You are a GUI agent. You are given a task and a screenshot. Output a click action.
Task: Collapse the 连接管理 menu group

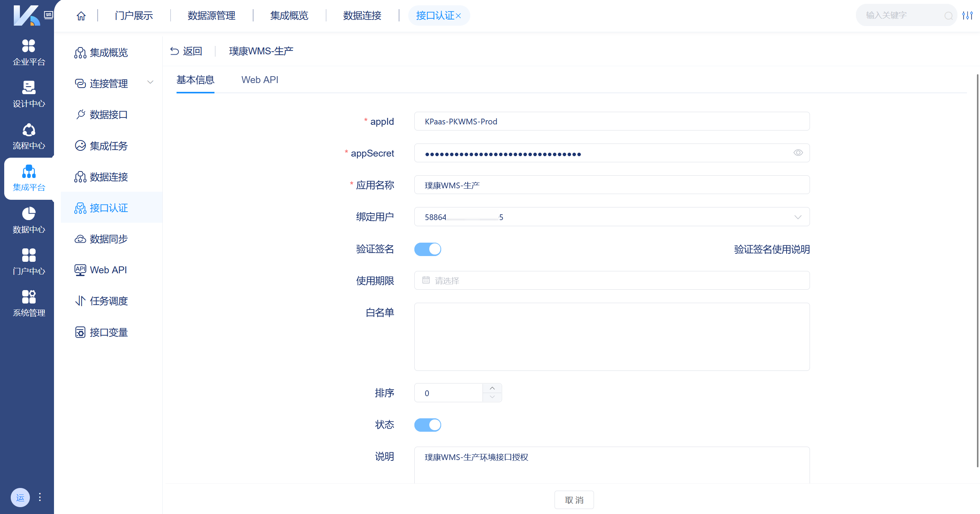[151, 82]
